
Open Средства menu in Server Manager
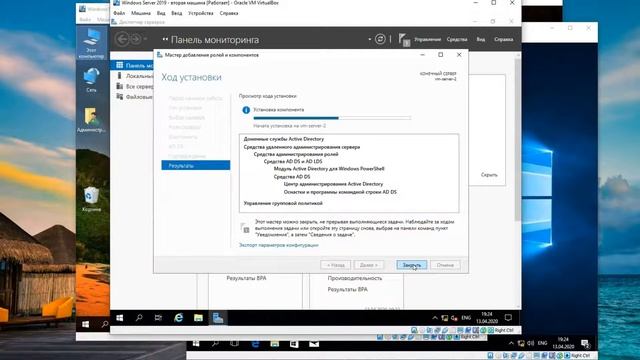coord(457,39)
